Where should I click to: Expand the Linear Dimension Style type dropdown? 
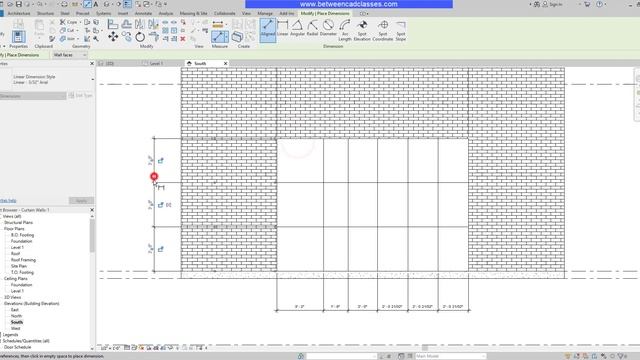tap(92, 80)
